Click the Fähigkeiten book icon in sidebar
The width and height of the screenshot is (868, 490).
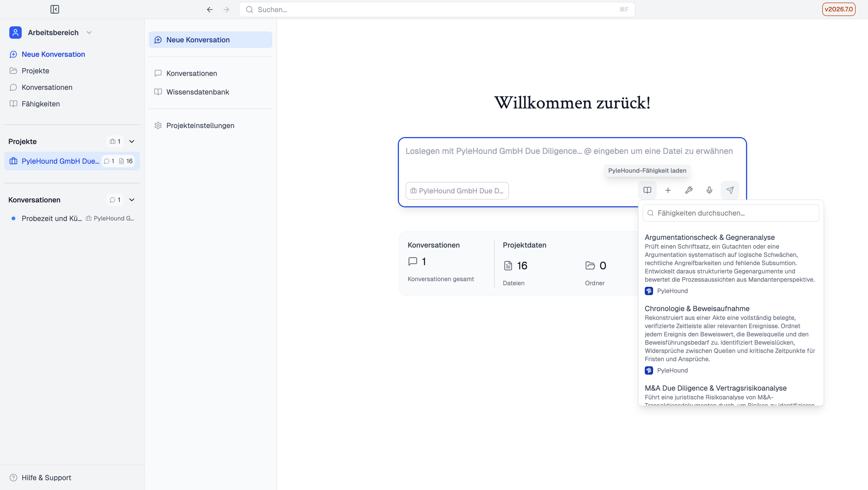[x=13, y=104]
